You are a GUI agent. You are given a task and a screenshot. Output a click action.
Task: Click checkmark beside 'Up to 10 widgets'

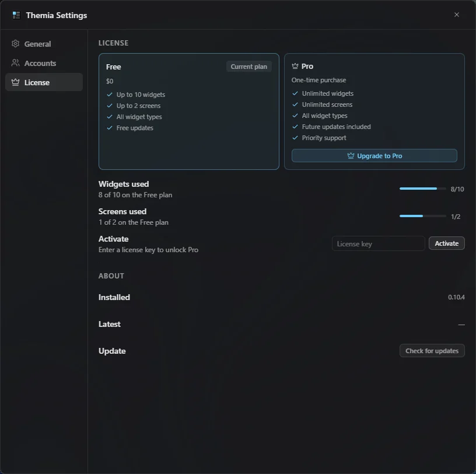point(110,95)
